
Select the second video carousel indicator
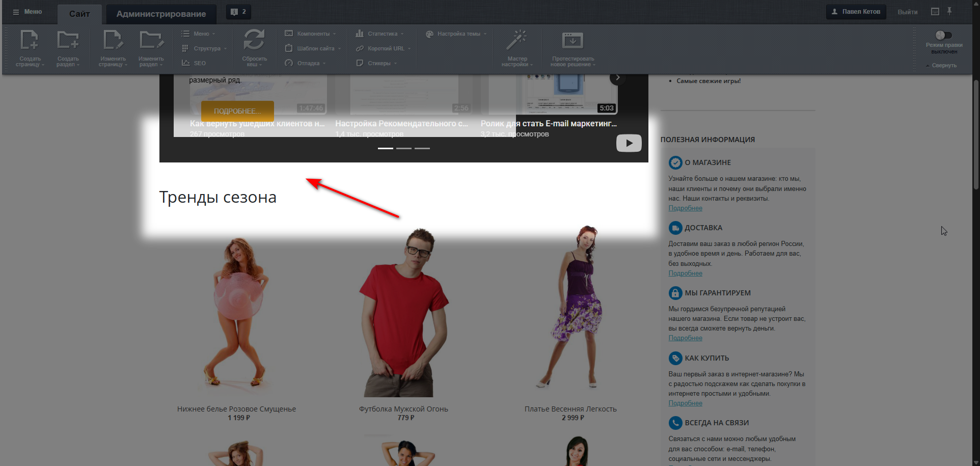pyautogui.click(x=404, y=148)
